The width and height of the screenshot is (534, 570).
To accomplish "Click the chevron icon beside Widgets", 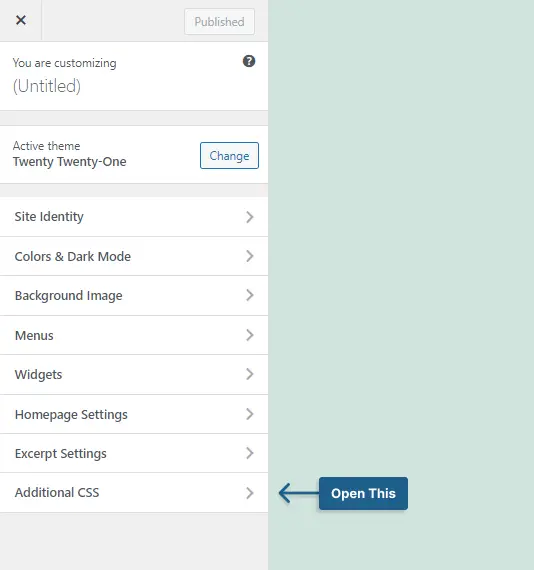I will click(x=249, y=374).
